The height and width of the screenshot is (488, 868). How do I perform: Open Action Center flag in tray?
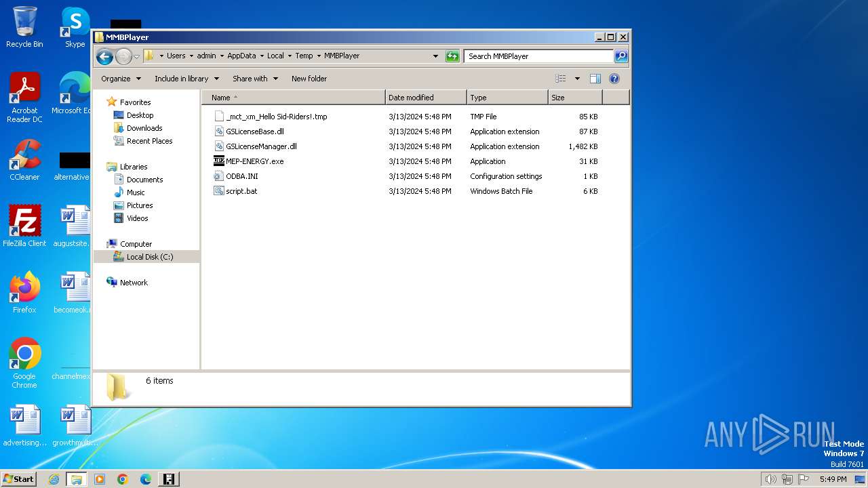tap(804, 479)
